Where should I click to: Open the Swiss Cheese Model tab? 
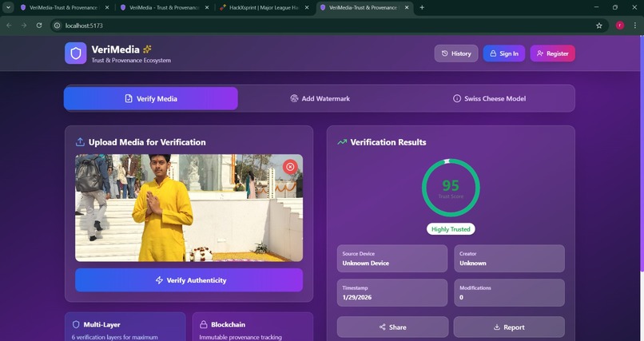[489, 98]
